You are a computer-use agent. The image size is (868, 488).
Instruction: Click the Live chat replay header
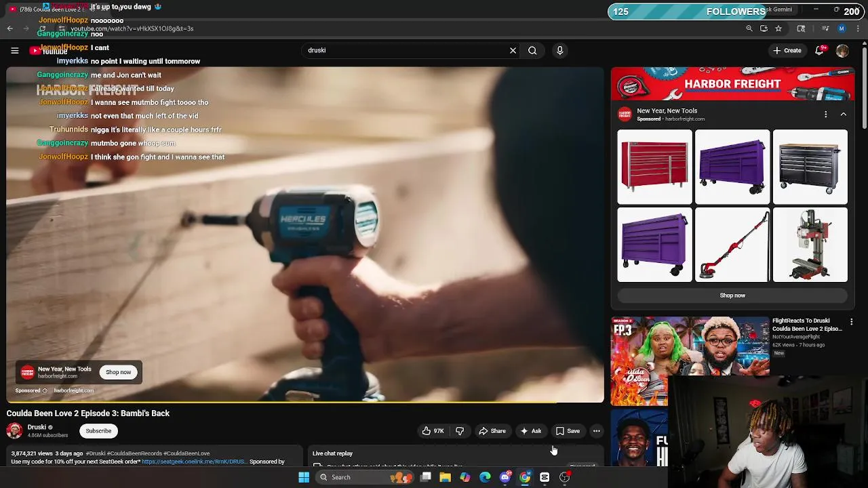click(x=332, y=453)
